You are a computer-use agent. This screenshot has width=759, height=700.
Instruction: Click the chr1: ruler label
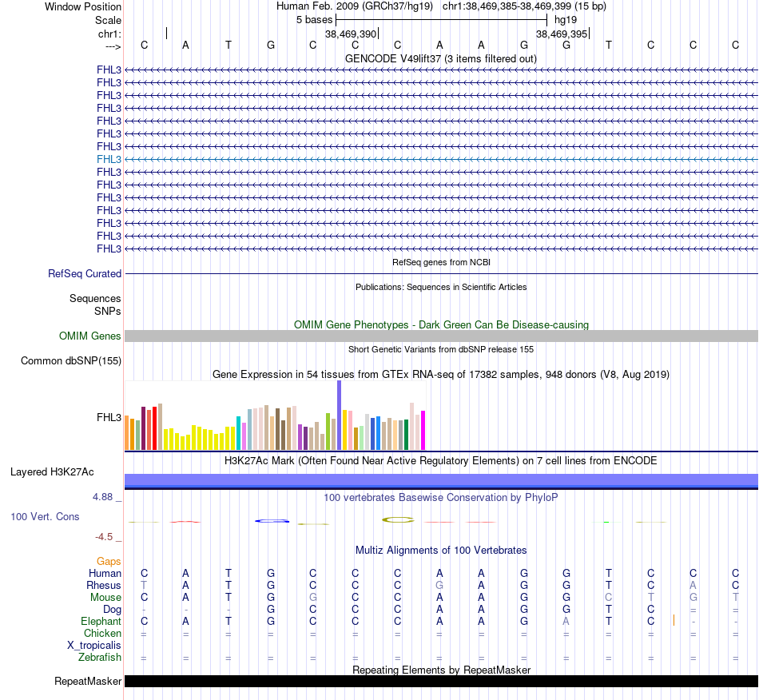coord(109,34)
